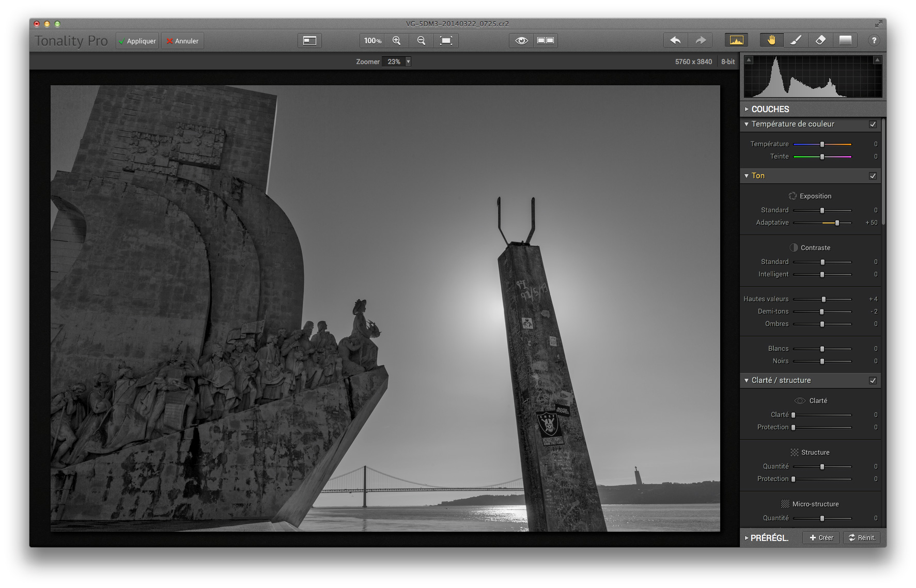Set zoom to 100%
The image size is (916, 588).
coord(372,40)
